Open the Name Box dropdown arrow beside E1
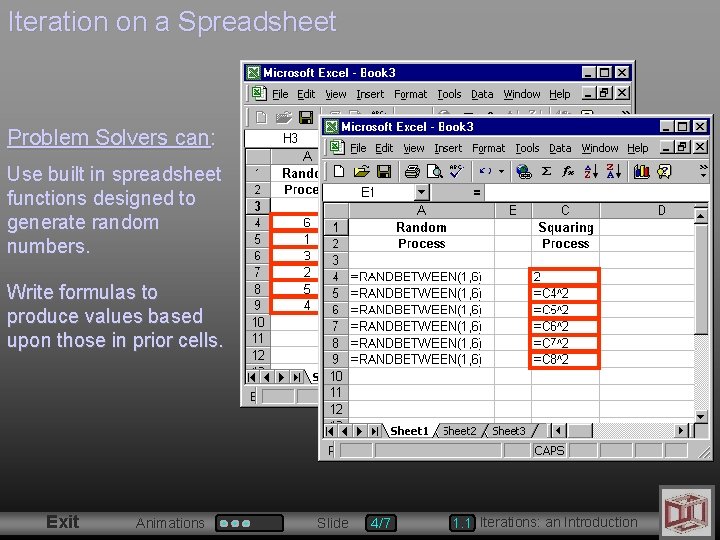 (x=422, y=192)
